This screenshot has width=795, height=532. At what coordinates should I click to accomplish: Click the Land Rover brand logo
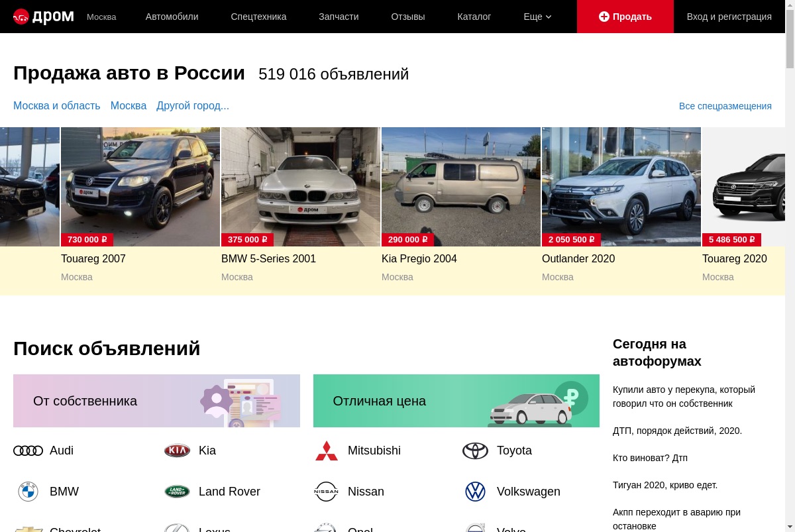point(177,492)
